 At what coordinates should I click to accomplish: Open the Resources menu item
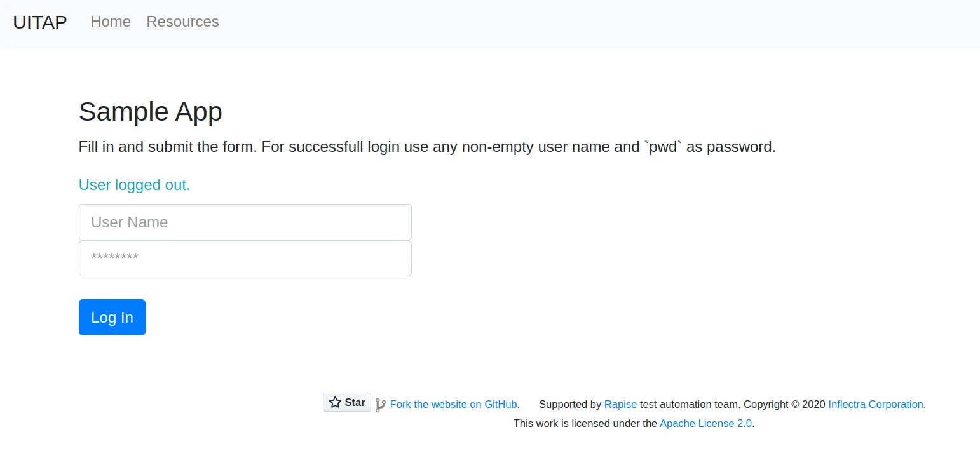point(182,22)
